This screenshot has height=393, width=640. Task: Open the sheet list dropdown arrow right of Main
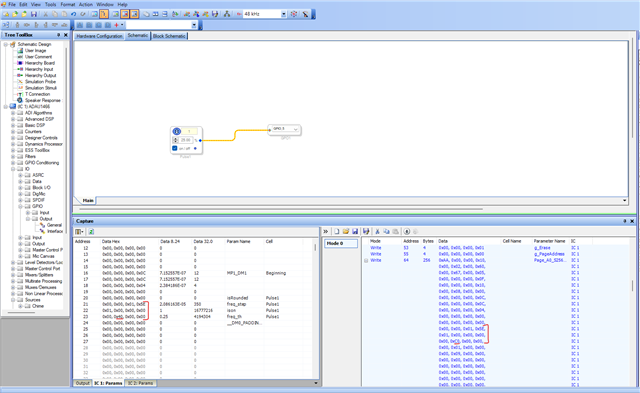click(x=624, y=200)
